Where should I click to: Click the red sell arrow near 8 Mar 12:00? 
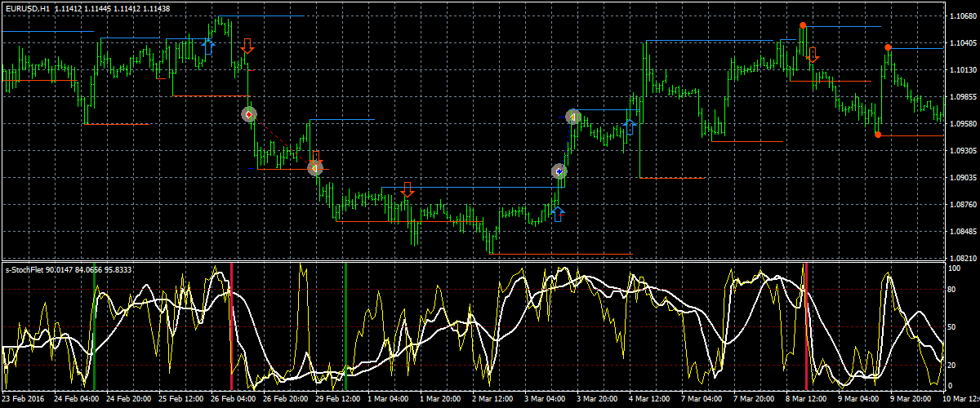pyautogui.click(x=813, y=55)
